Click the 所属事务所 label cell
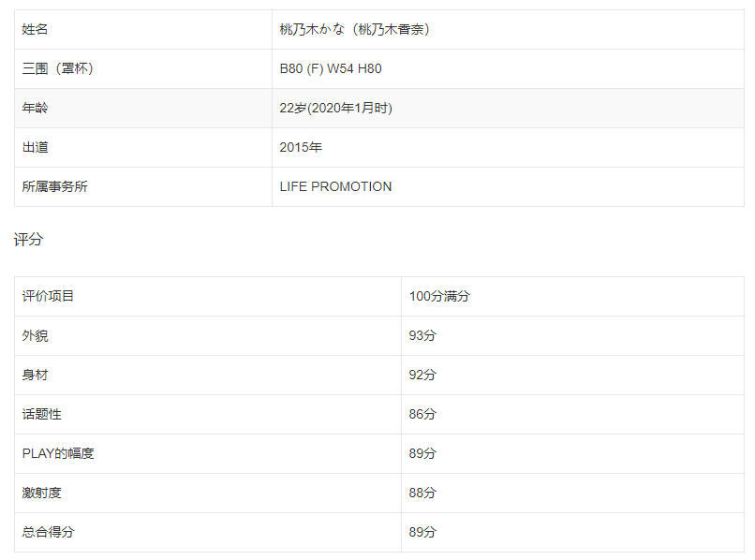This screenshot has height=560, width=755. pyautogui.click(x=55, y=186)
